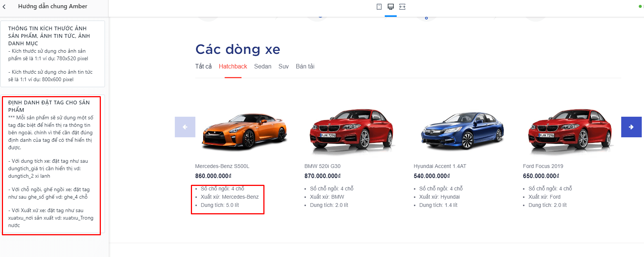Click the 860.000.000₫ price
644x257 pixels.
click(x=213, y=176)
